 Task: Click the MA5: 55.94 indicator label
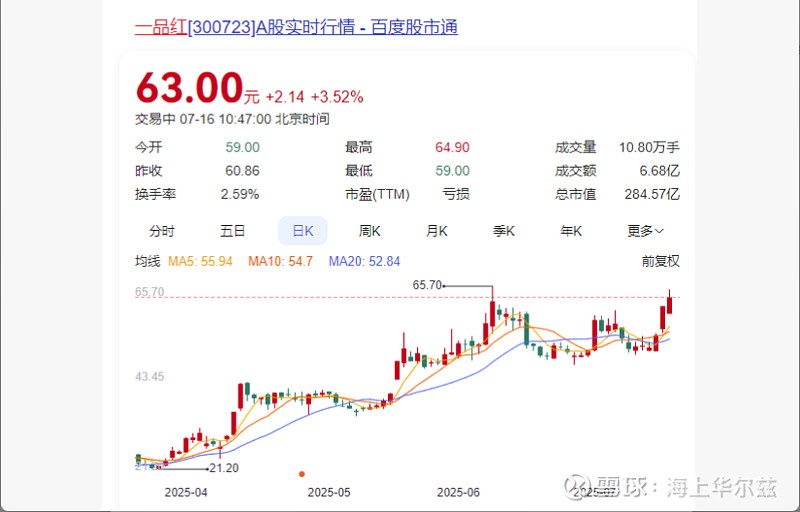[200, 262]
